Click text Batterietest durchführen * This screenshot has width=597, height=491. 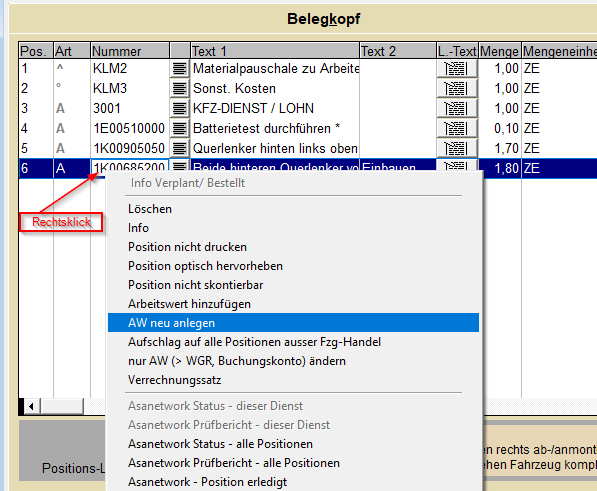(266, 128)
